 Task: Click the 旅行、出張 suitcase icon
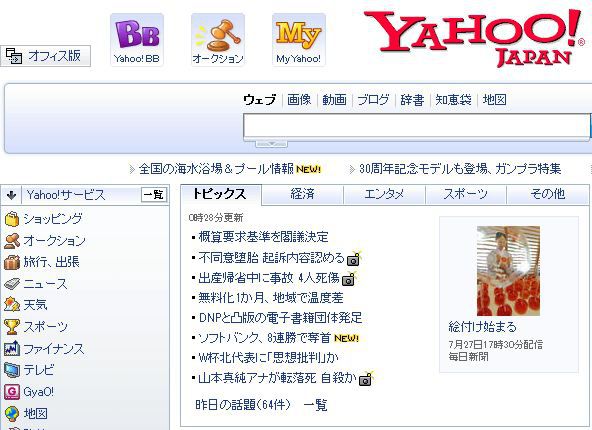coord(12,262)
